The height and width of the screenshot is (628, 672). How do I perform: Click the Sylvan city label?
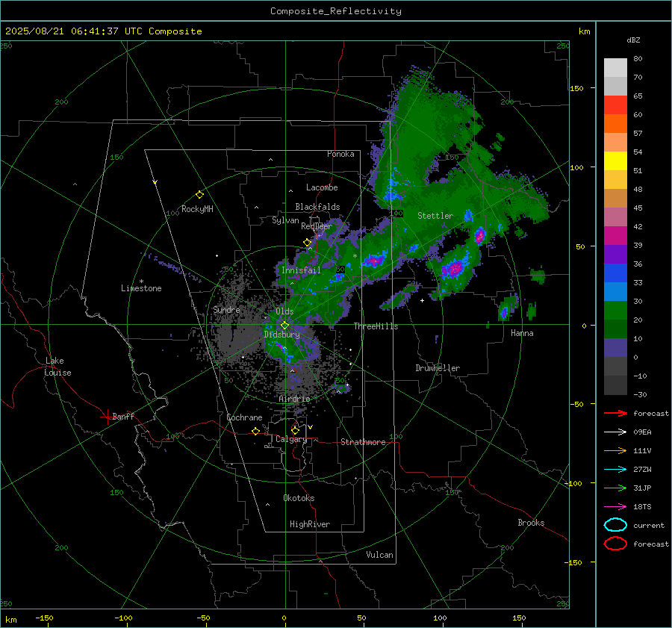pyautogui.click(x=285, y=220)
